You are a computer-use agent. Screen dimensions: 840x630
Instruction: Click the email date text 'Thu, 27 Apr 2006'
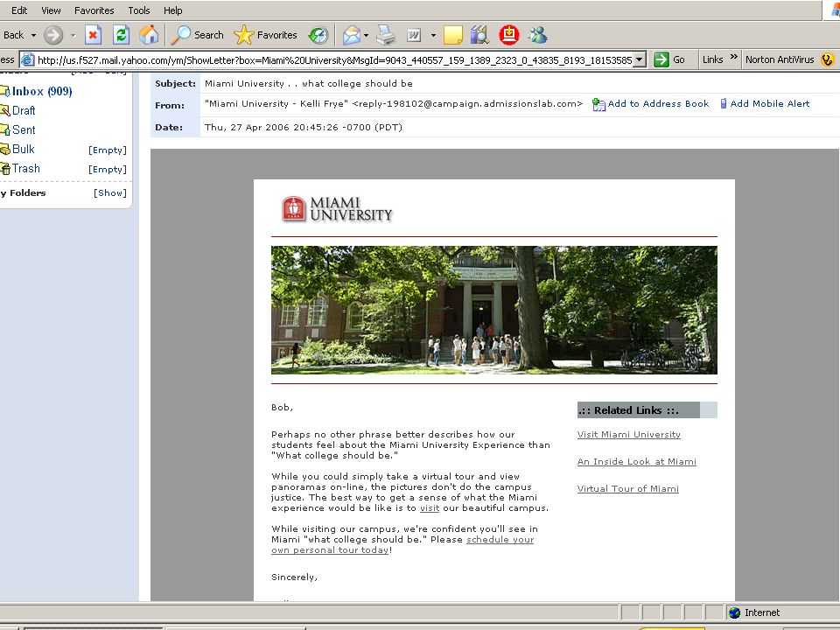(x=247, y=128)
